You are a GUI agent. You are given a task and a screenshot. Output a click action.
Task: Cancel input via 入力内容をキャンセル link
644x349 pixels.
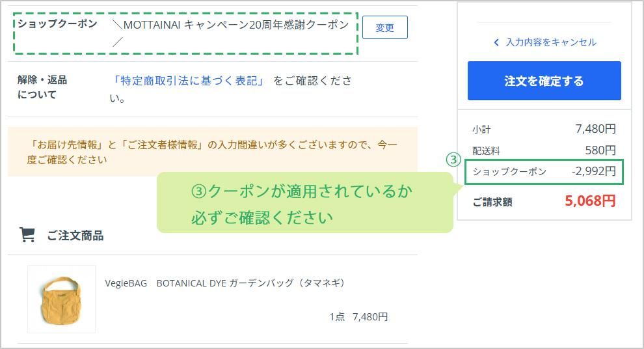pos(550,42)
